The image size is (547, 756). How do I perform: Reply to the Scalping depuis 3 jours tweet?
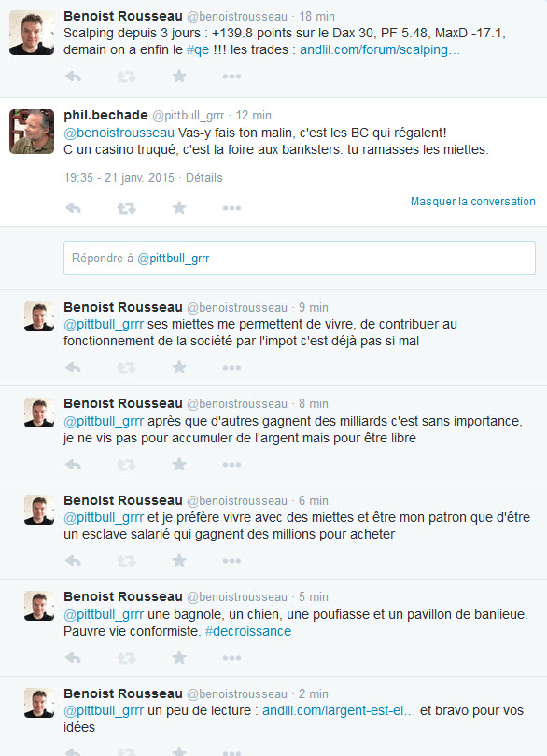tap(74, 77)
